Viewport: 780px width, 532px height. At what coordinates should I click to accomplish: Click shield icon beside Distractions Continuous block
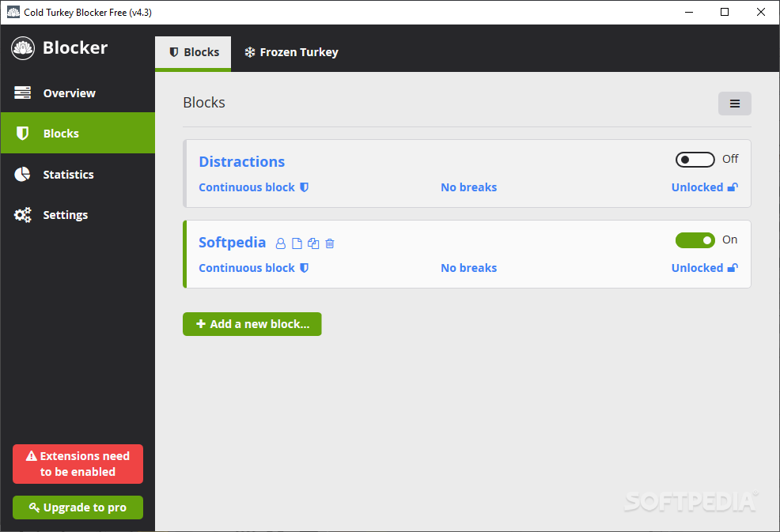[304, 187]
